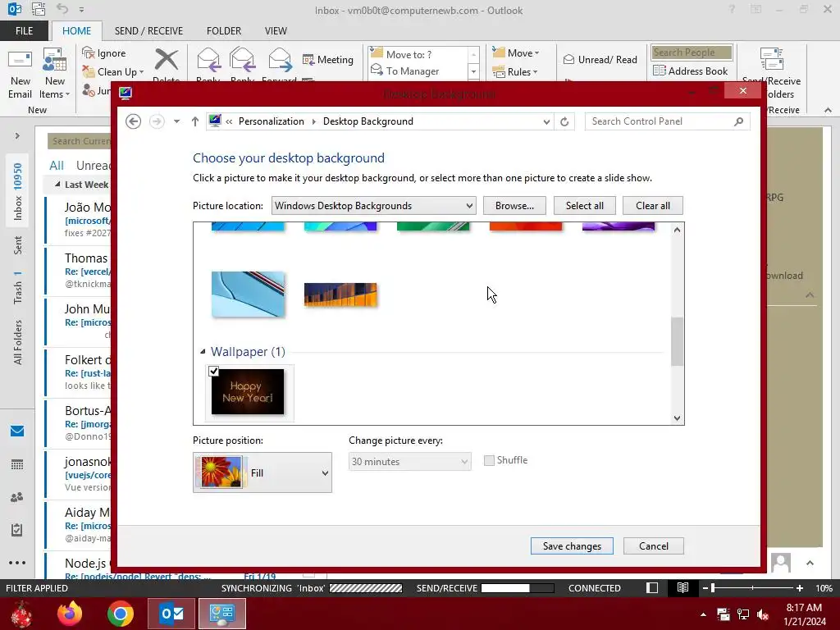Open the Move dropdown in Outlook

(516, 52)
